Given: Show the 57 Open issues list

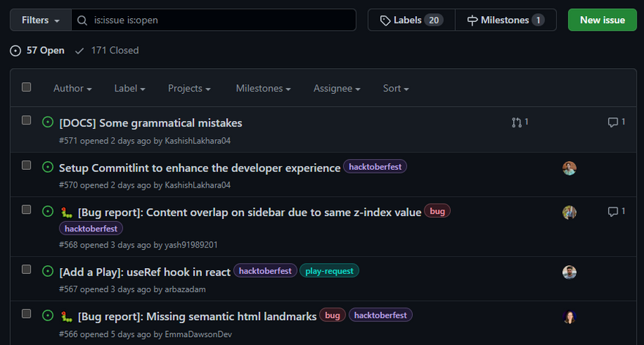Looking at the screenshot, I should [37, 51].
